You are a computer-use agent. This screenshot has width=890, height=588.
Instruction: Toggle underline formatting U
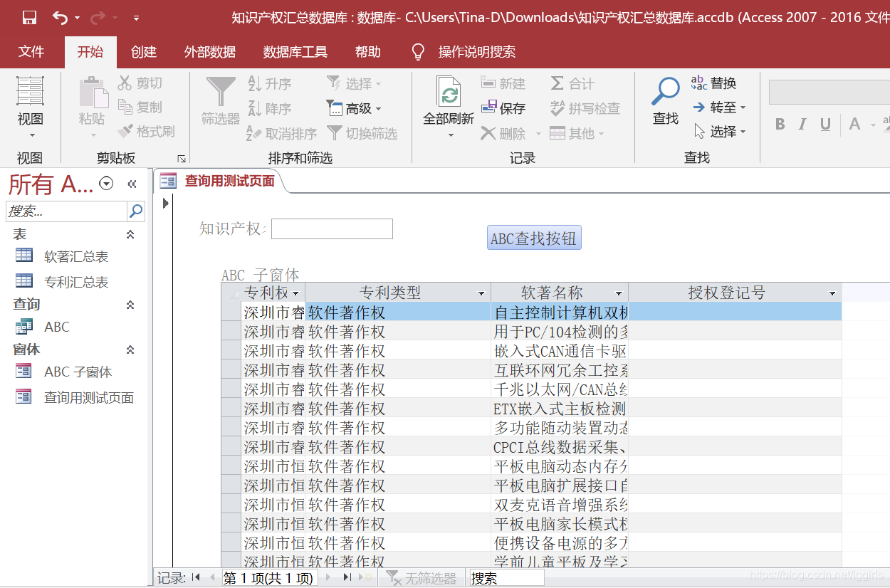pyautogui.click(x=826, y=125)
